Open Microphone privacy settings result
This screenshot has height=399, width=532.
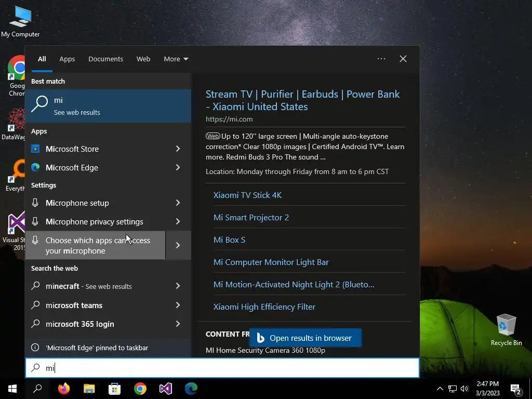[x=95, y=221]
